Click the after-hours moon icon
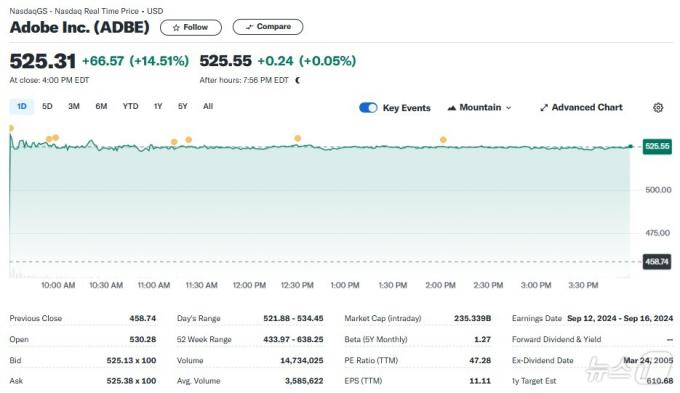The width and height of the screenshot is (680, 393). 298,80
